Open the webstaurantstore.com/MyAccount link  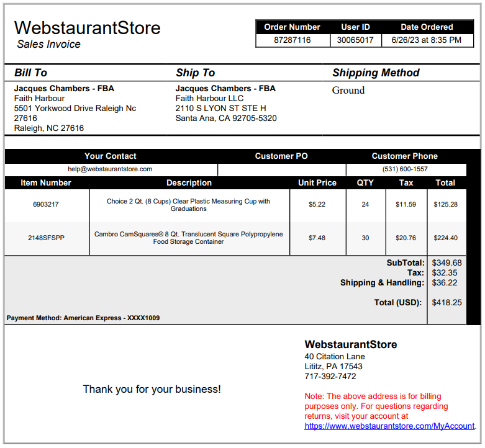coord(389,426)
